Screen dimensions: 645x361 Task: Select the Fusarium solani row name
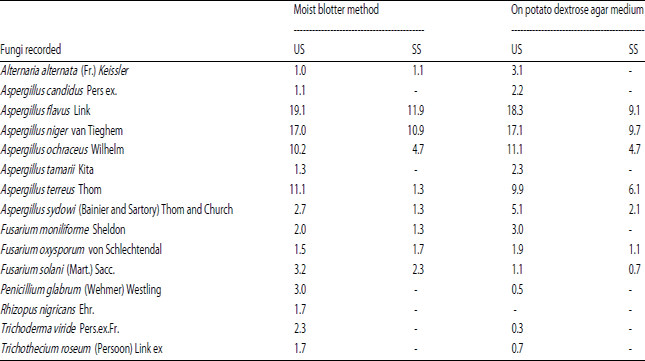pyautogui.click(x=58, y=270)
